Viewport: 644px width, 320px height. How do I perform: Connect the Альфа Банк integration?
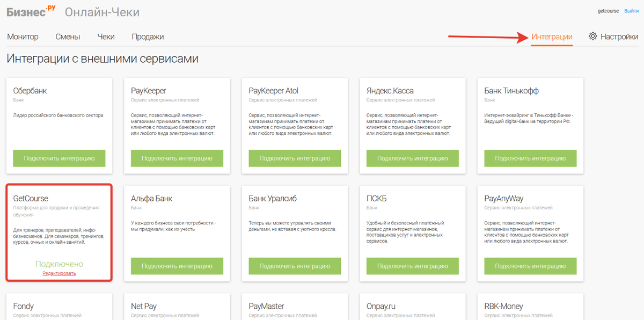coord(177,266)
